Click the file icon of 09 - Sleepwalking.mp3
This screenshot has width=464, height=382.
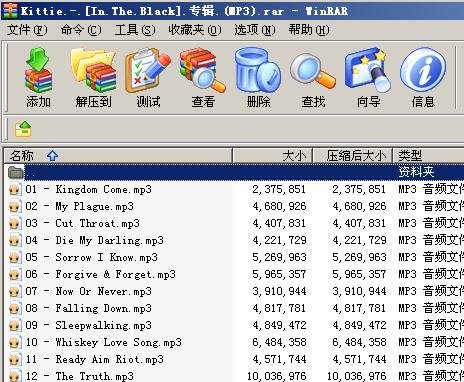[14, 326]
